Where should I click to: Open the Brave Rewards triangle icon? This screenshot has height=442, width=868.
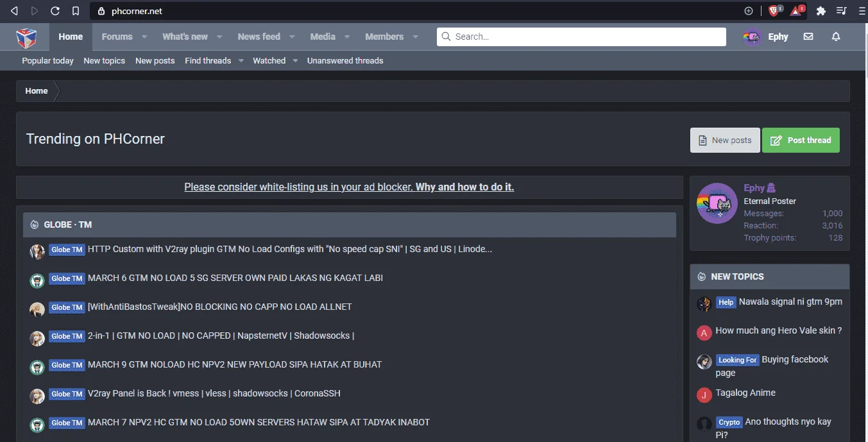click(797, 11)
